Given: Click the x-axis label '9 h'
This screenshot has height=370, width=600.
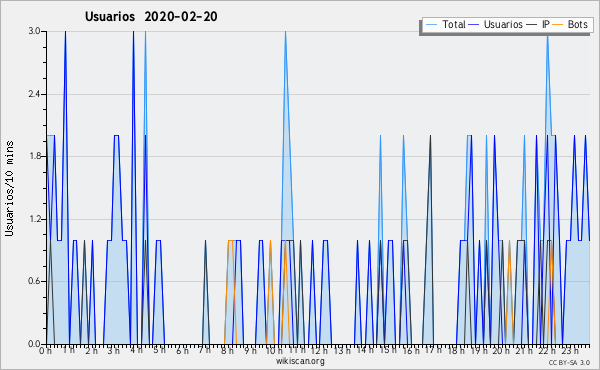Looking at the screenshot, I should (251, 351).
